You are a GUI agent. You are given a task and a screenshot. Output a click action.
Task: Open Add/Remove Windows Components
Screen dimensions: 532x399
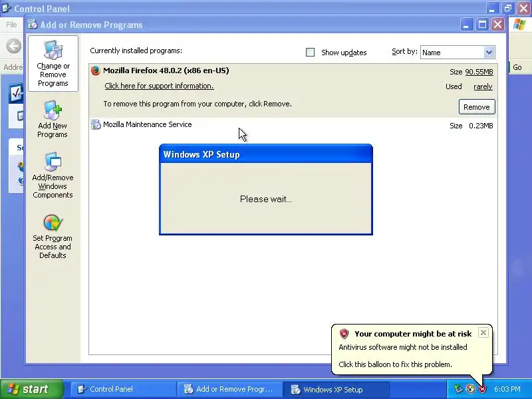point(53,176)
